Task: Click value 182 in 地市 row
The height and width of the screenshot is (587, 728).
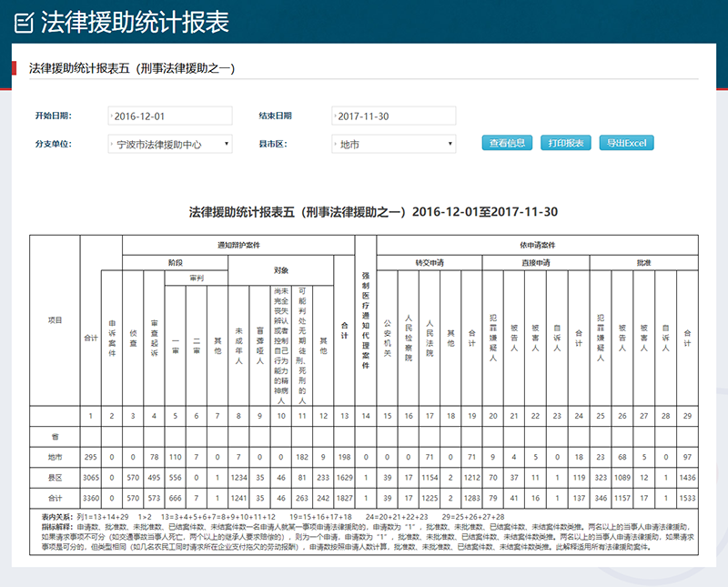Action: [x=302, y=458]
